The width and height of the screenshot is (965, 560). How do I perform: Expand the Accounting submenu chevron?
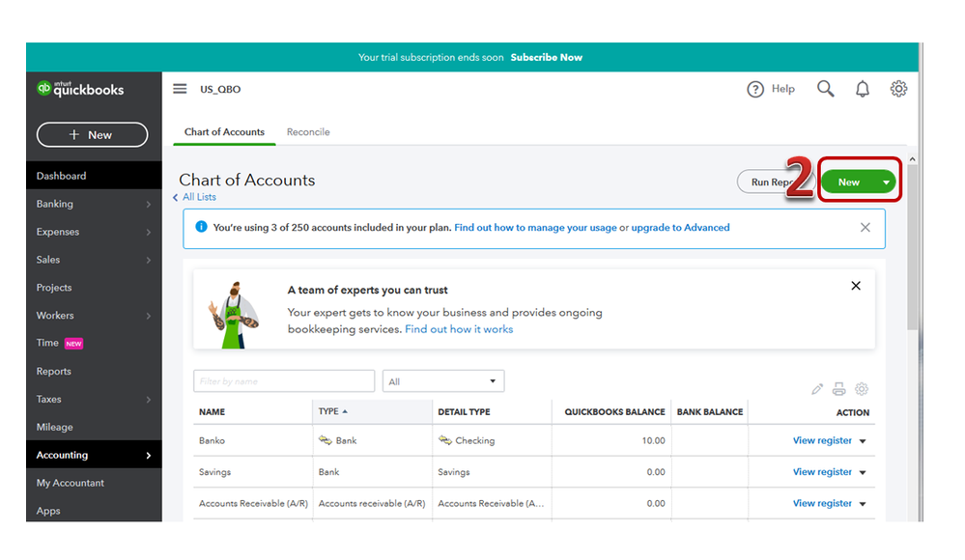(x=149, y=456)
